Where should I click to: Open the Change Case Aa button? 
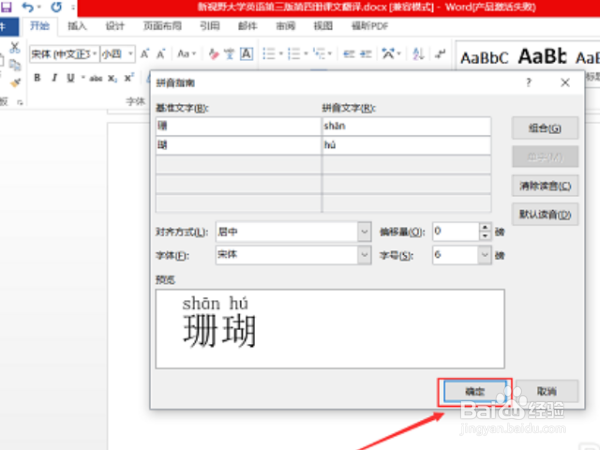[x=186, y=54]
